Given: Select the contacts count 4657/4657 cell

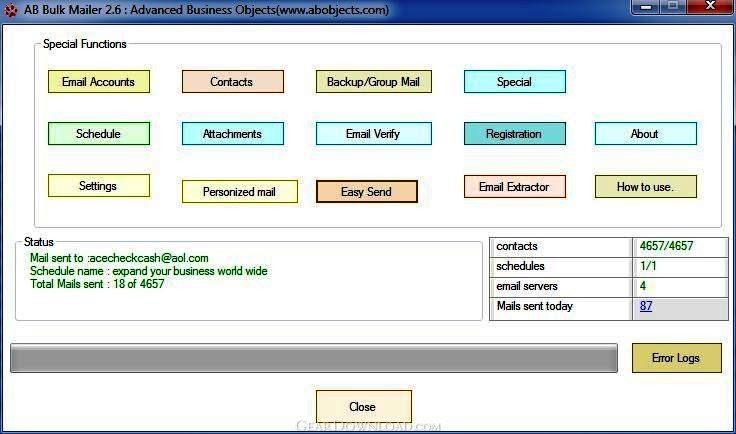Looking at the screenshot, I should point(680,247).
